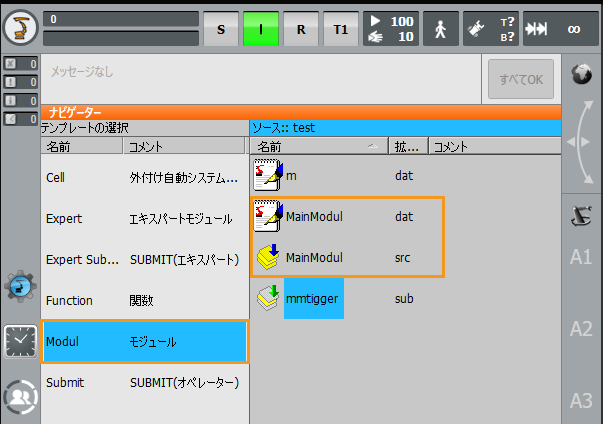Select the Expert Sub... template row
This screenshot has height=424, width=603.
145,260
